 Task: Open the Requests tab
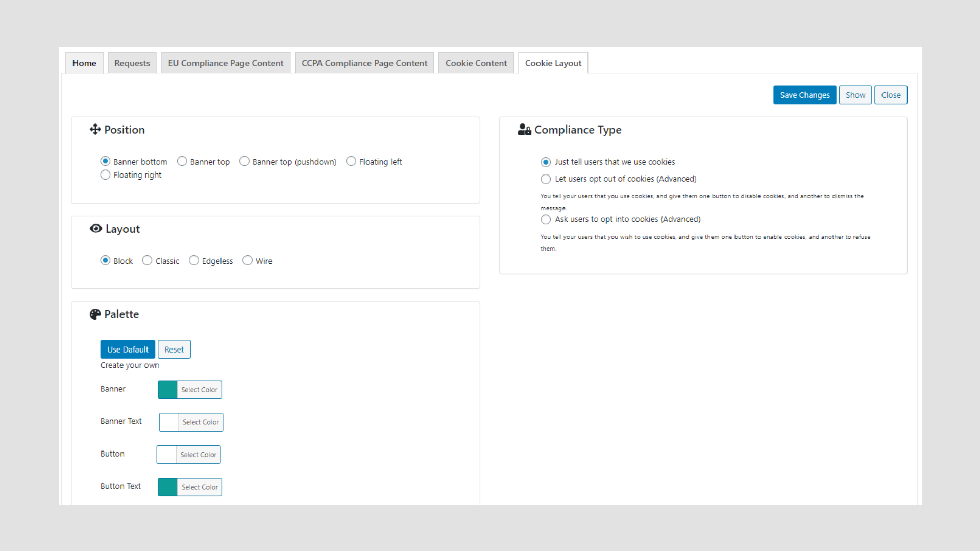click(x=132, y=63)
